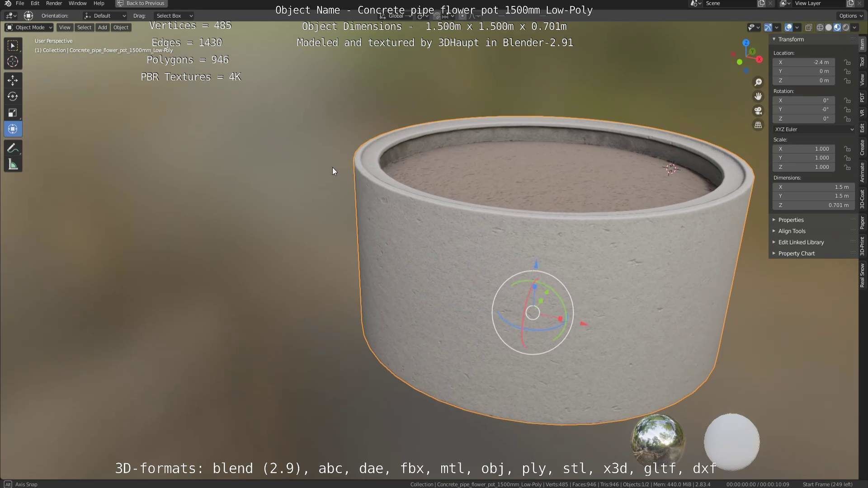The width and height of the screenshot is (868, 488).
Task: Click the Z axis on navigation gizmo
Action: [x=746, y=42]
